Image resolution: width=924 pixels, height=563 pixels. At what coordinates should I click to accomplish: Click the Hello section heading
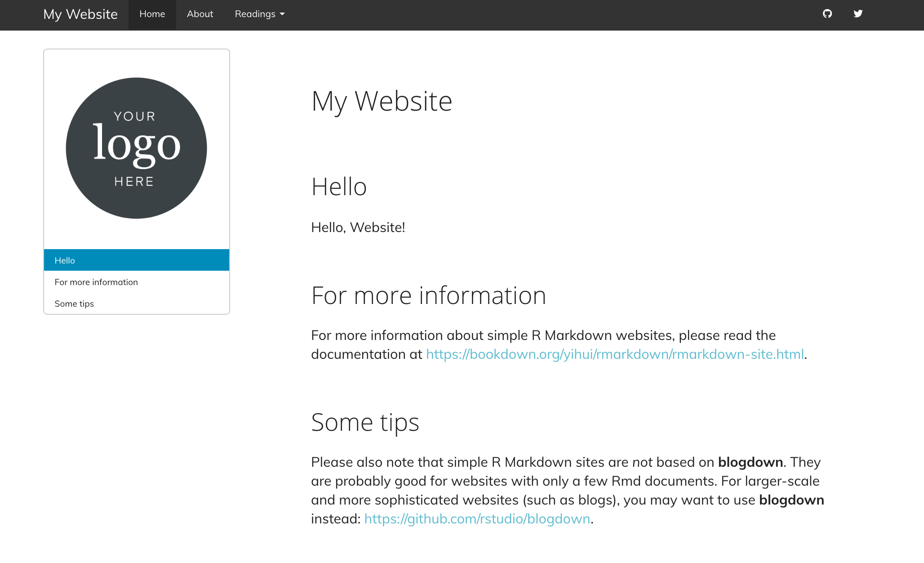pyautogui.click(x=339, y=187)
